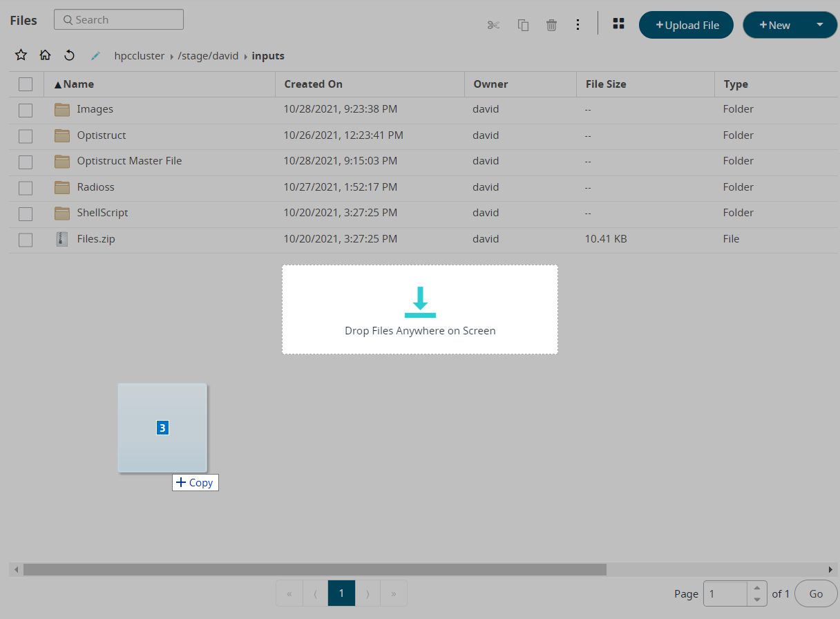
Task: Click inputs in the breadcrumb
Action: pos(268,56)
